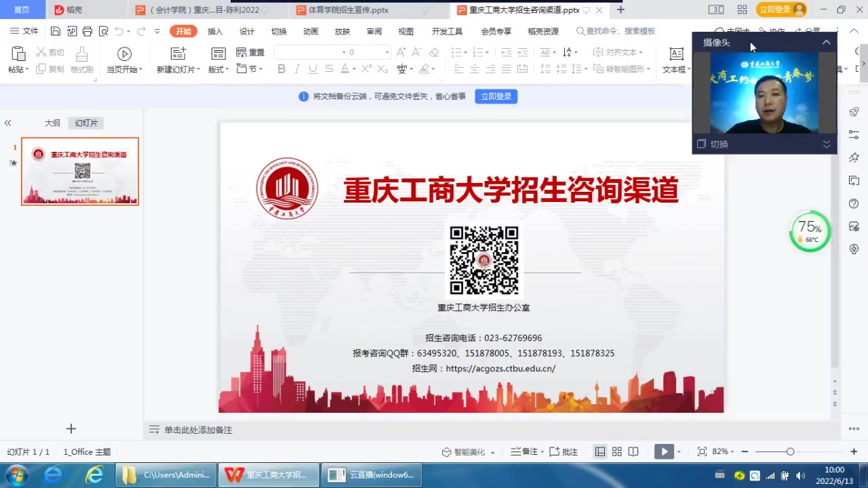Image resolution: width=868 pixels, height=488 pixels.
Task: Click zoom out minus button
Action: tap(745, 451)
